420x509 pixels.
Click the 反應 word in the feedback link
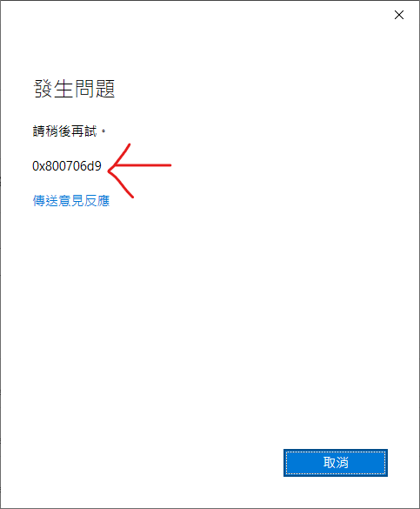point(97,201)
